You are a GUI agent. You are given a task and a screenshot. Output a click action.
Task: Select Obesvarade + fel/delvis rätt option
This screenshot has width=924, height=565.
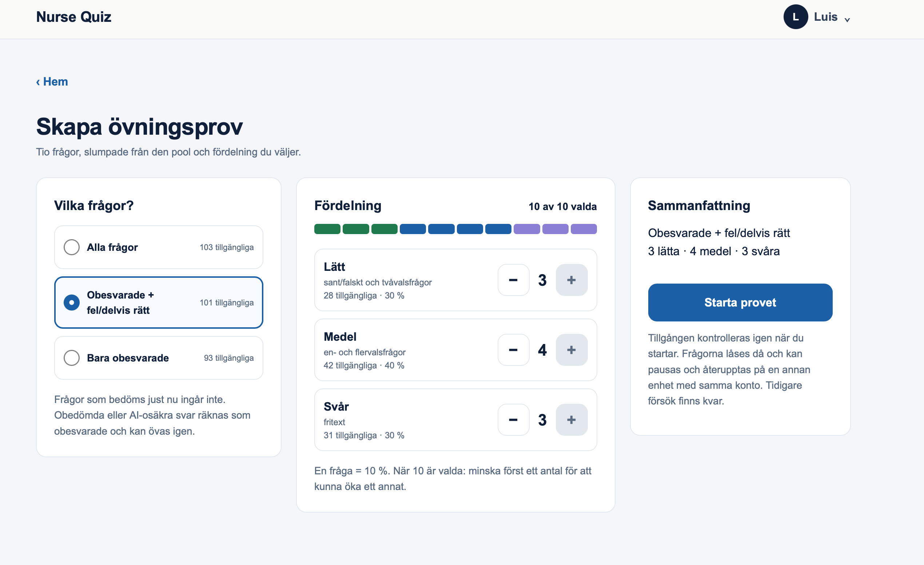158,303
